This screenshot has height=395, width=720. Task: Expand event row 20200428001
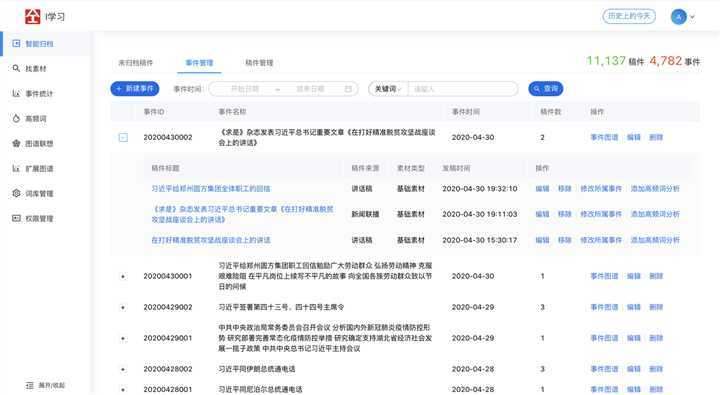[123, 389]
